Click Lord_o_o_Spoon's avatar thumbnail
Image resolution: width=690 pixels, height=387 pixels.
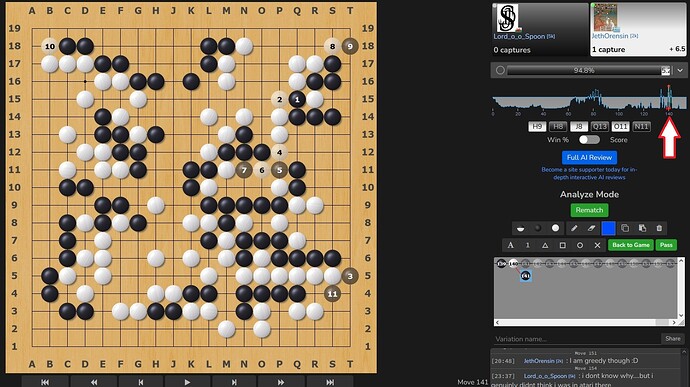506,18
